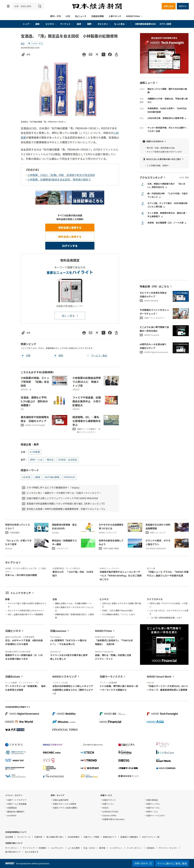Click the paperclip 保存 icon under the headline
The width and height of the screenshot is (194, 868).
tap(23, 54)
